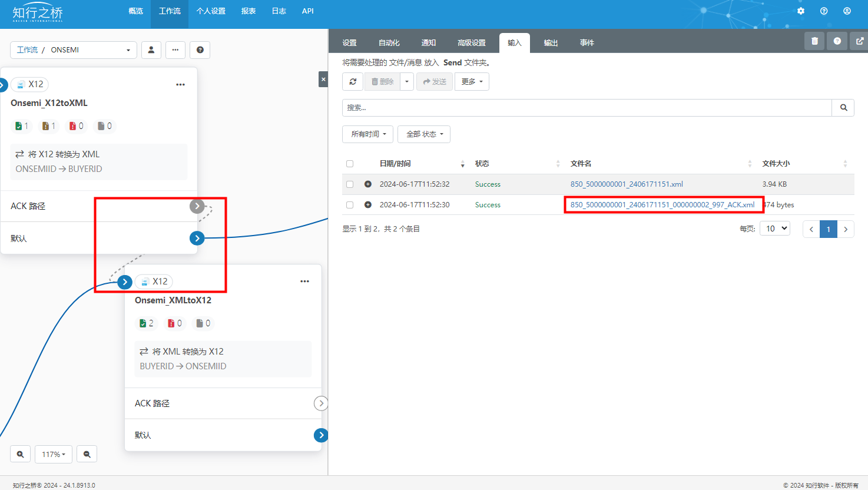Check the select-all checkbox in file list header
Viewport: 868px width, 490px height.
point(349,163)
